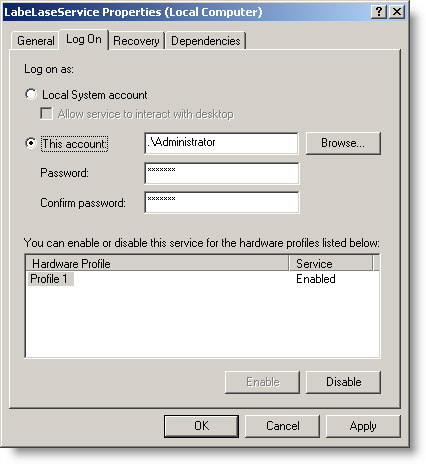Select the Local System account option

(31, 94)
